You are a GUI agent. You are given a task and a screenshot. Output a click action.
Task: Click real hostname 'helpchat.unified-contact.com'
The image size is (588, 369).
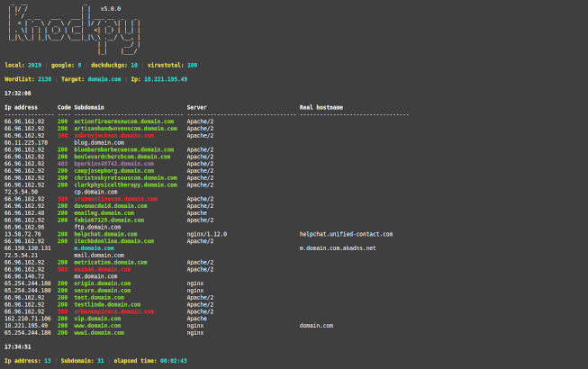346,234
